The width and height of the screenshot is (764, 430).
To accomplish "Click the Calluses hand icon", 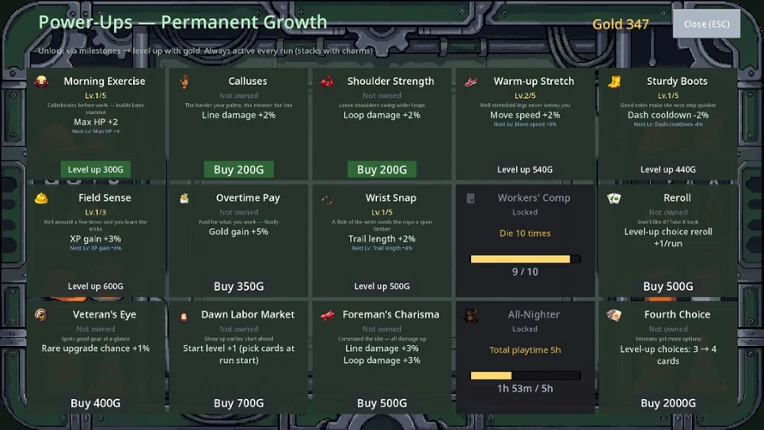I will pyautogui.click(x=184, y=81).
